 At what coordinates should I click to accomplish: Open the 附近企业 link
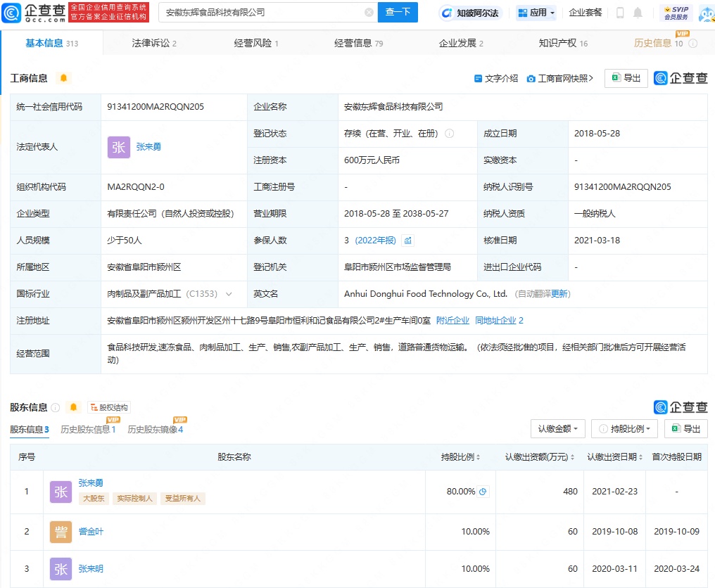453,321
